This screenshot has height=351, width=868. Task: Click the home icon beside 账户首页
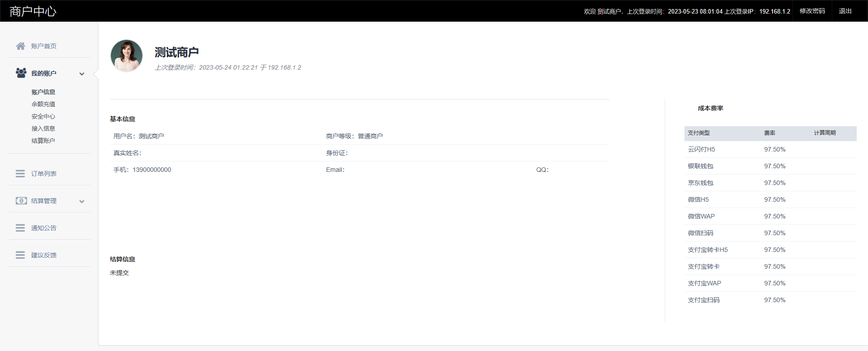coord(20,46)
